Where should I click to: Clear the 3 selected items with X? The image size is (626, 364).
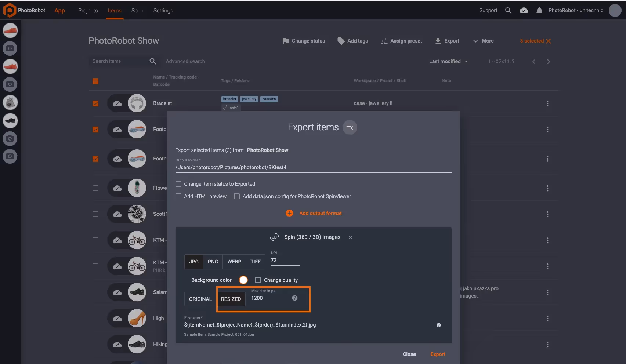point(548,41)
